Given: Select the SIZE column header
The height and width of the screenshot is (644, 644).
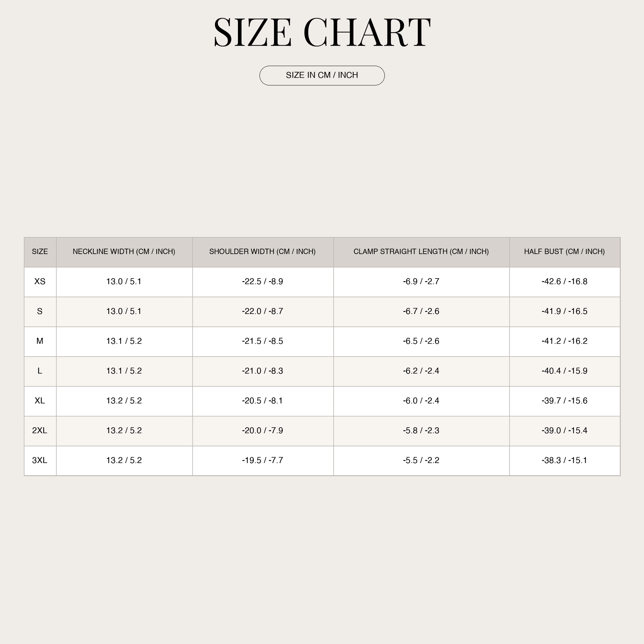Looking at the screenshot, I should click(40, 252).
